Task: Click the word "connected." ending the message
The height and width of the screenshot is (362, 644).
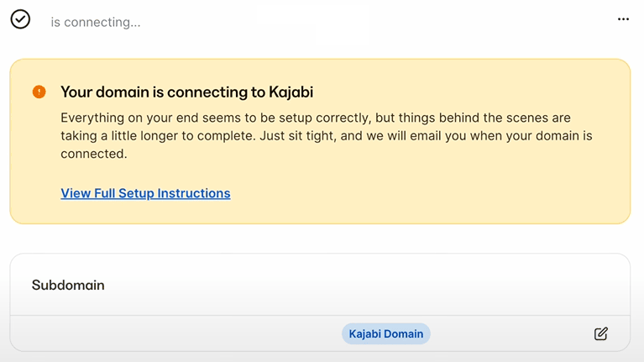Action: (93, 154)
